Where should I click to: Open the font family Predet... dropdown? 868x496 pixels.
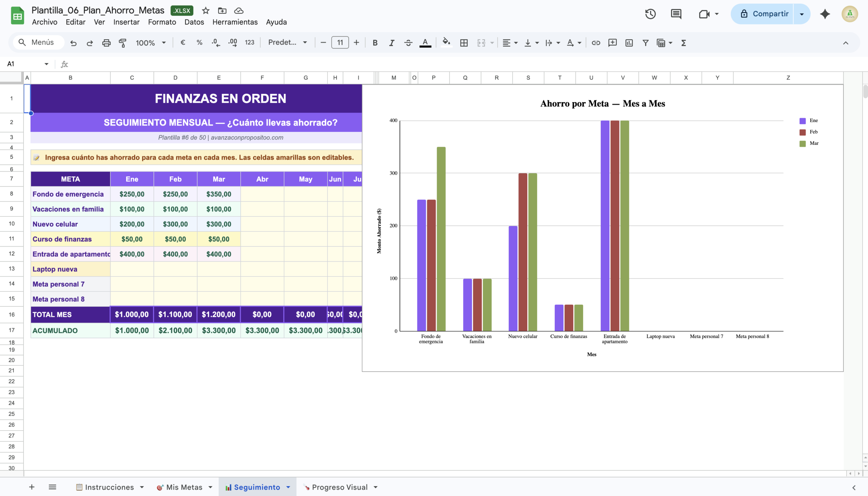coord(287,43)
